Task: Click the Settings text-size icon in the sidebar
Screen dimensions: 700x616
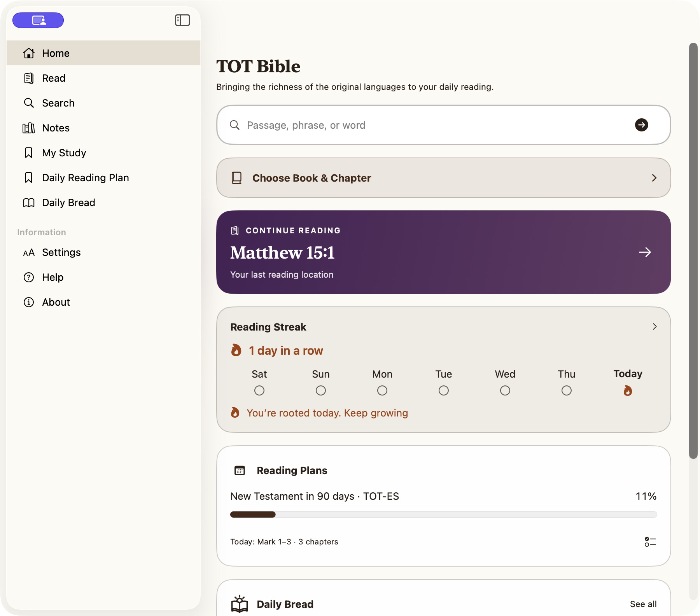Action: (x=29, y=253)
